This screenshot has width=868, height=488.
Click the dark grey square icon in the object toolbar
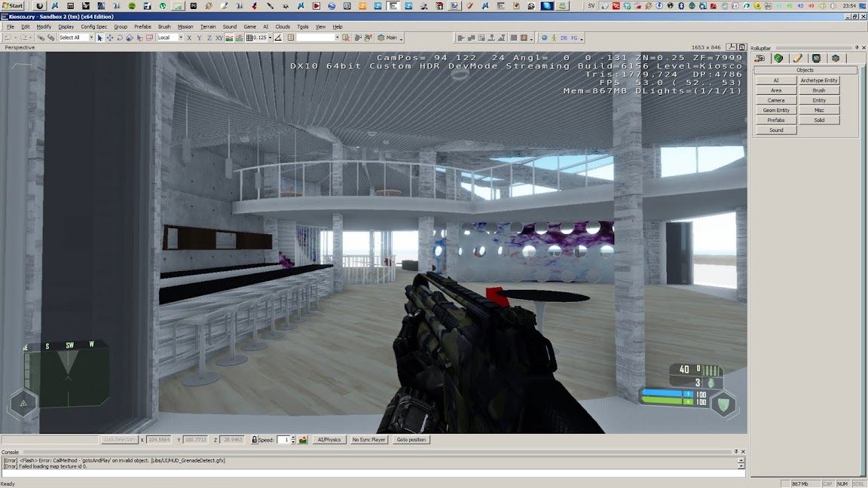click(514, 38)
